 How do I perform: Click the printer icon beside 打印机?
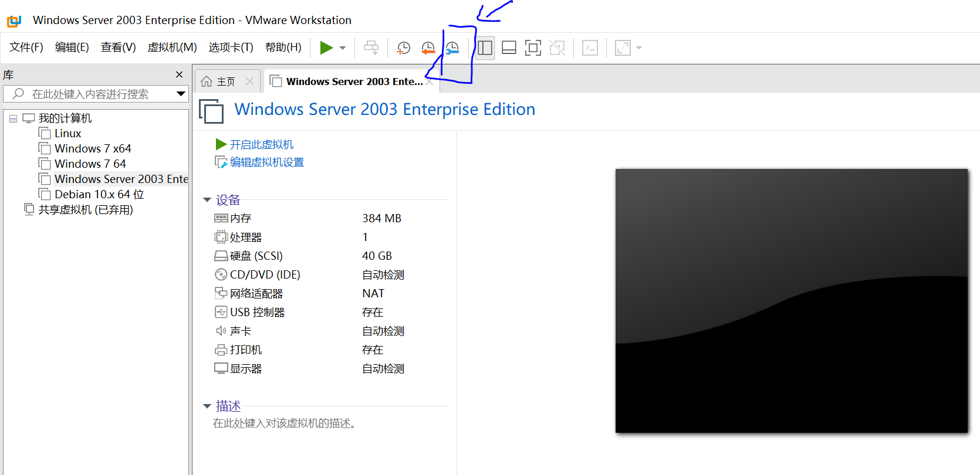(221, 350)
